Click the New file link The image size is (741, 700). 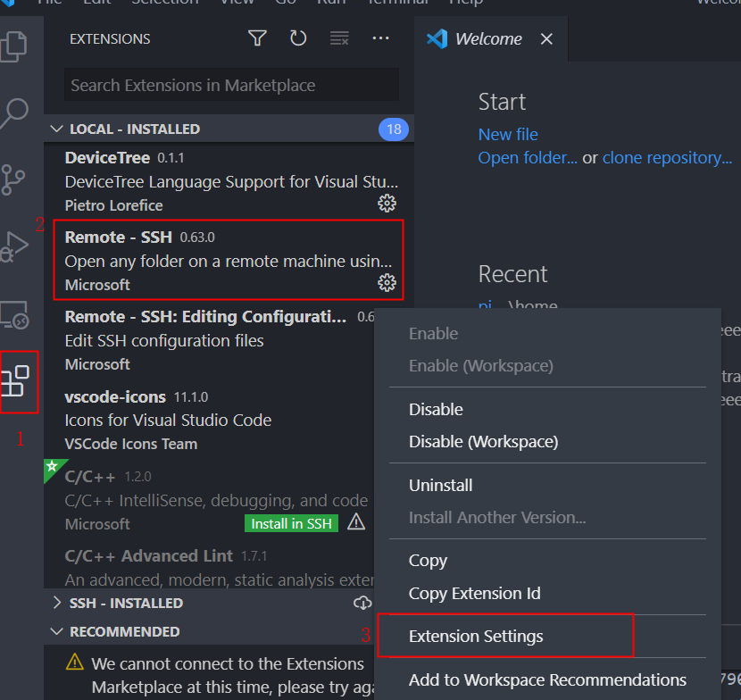pyautogui.click(x=508, y=135)
